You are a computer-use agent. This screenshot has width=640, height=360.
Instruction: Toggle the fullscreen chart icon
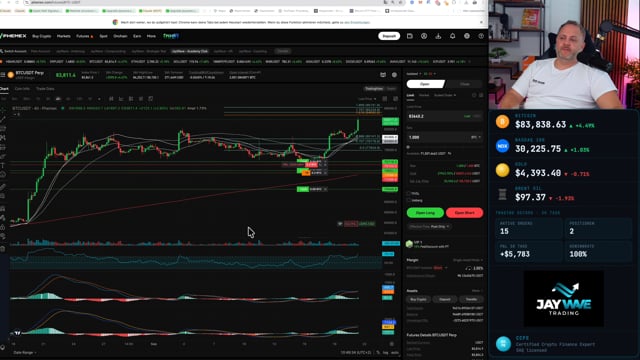tap(396, 99)
